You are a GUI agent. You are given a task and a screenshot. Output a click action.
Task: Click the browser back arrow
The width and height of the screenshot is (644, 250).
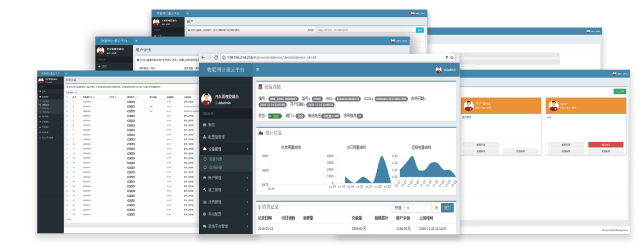pos(203,57)
